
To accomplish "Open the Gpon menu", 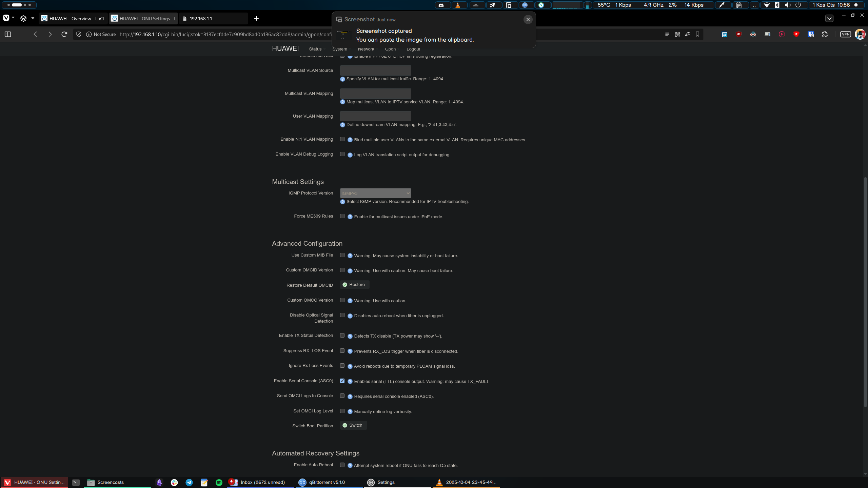I will [x=390, y=49].
